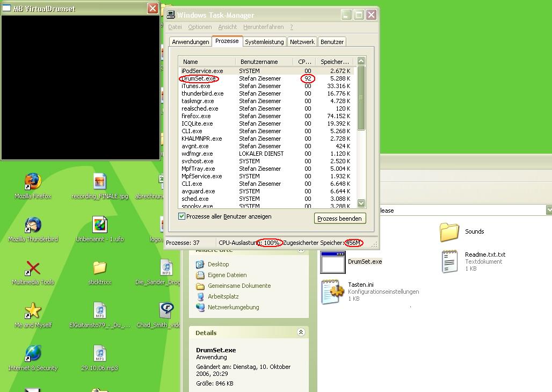Screen dimensions: 552x392
Task: Select the DrumSet.exe file icon in Explorer
Action: click(333, 262)
